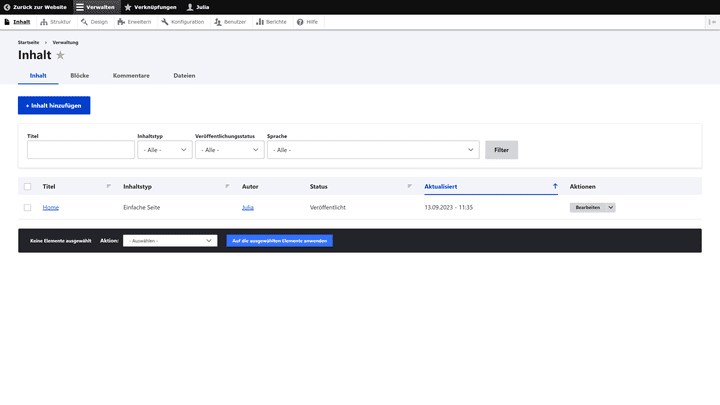Open the Inhalt admin menu item
The image size is (720, 405).
click(x=17, y=22)
